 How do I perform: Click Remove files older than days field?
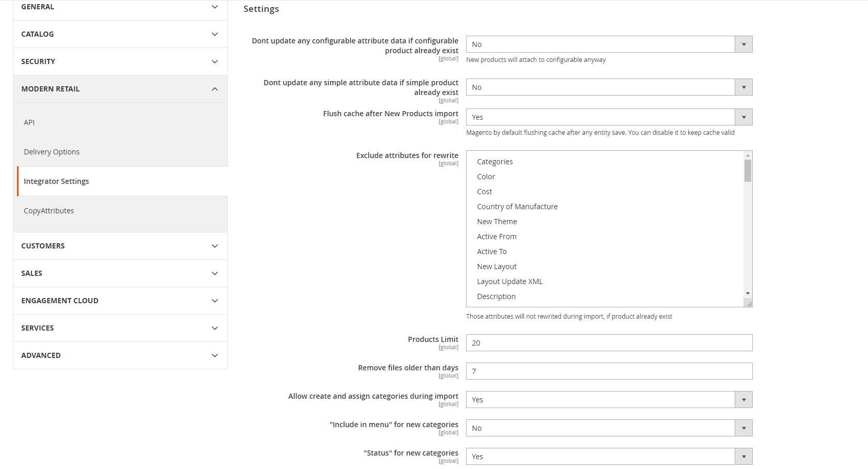pos(609,371)
